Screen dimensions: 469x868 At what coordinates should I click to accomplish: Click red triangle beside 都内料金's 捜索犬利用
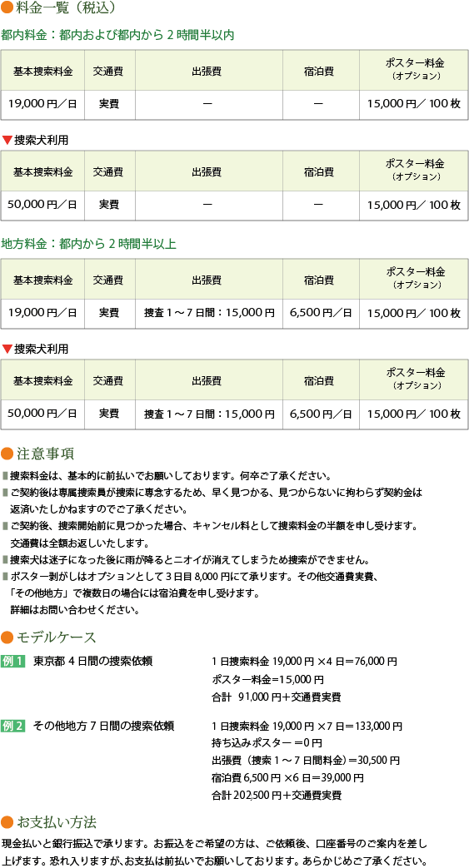pyautogui.click(x=7, y=141)
